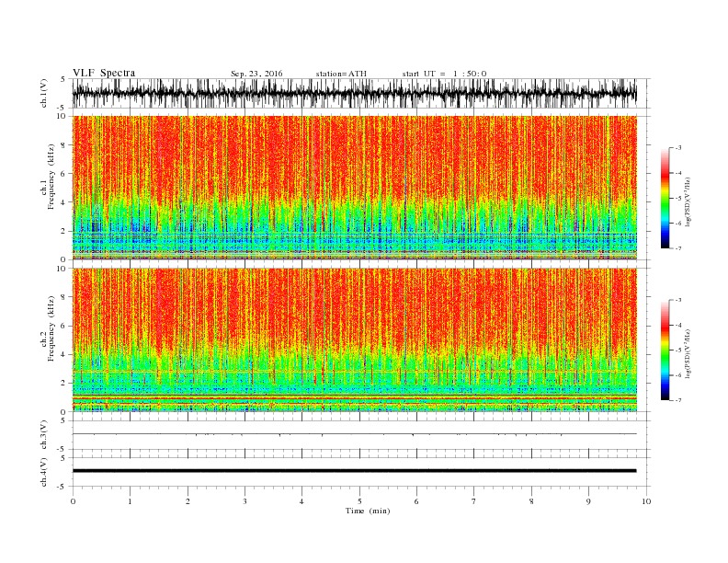Click the ch.4(V) axis label
The image size is (728, 563).
44,472
